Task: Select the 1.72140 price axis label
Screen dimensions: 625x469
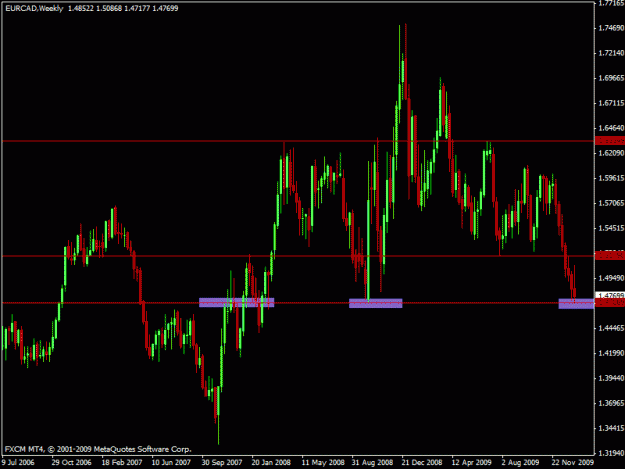Action: coord(611,53)
